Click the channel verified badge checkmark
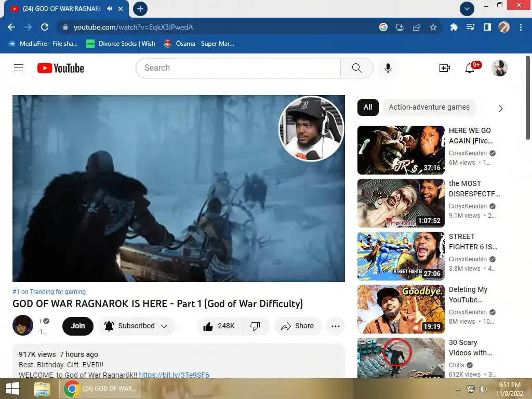Viewport: 532px width, 399px height. [46, 321]
